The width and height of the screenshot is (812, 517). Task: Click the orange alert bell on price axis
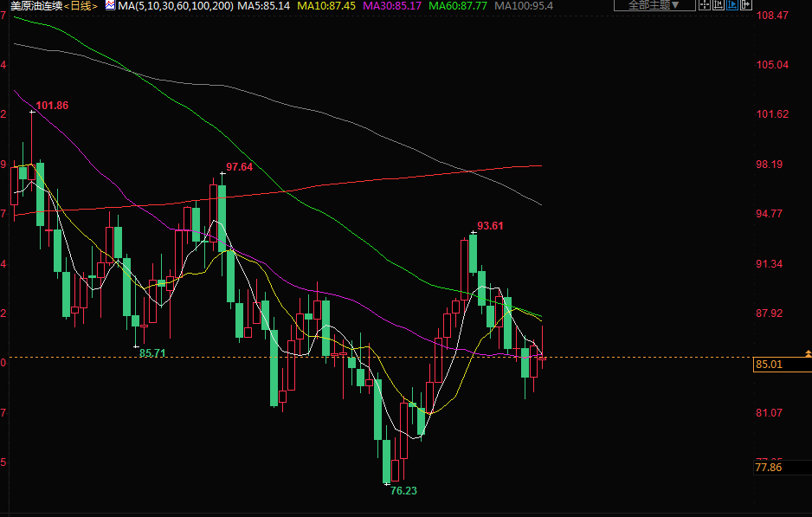[808, 353]
